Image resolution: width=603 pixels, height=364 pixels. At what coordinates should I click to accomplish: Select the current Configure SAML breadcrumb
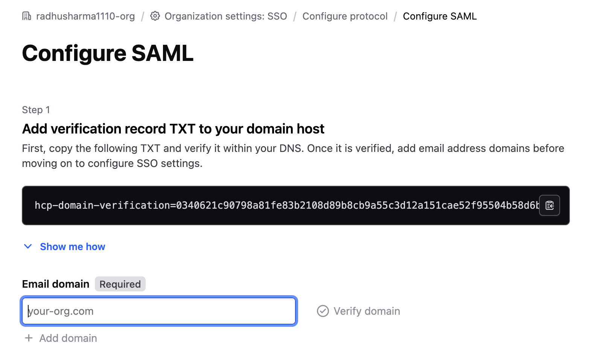(x=440, y=16)
